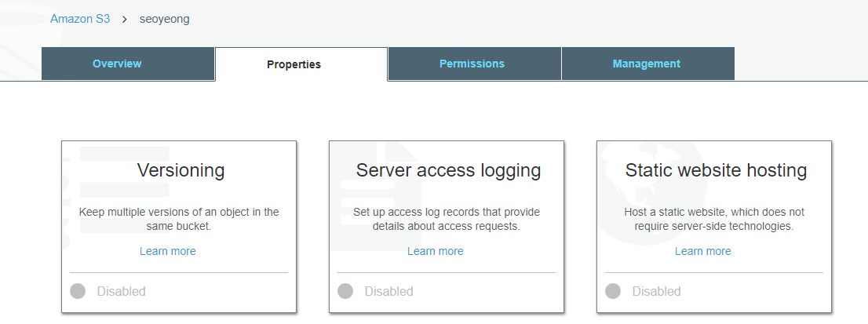The image size is (868, 324).
Task: Click the Versioning description text
Action: coord(179,219)
